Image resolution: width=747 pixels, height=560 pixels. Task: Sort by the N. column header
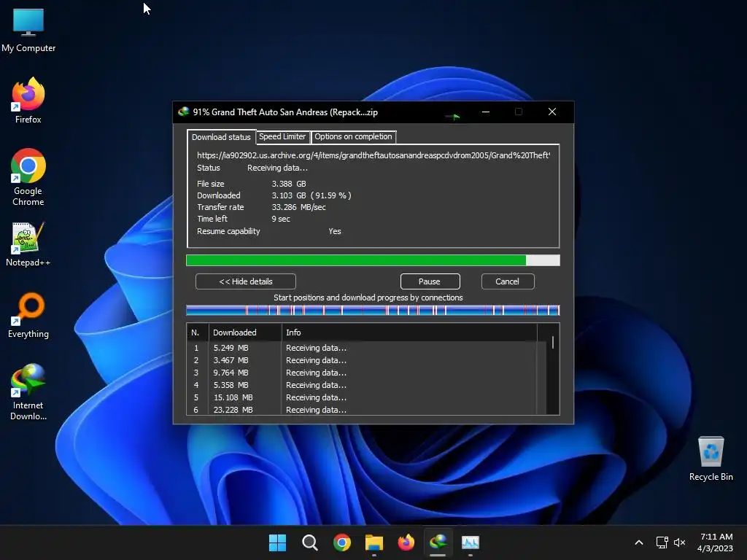(197, 332)
